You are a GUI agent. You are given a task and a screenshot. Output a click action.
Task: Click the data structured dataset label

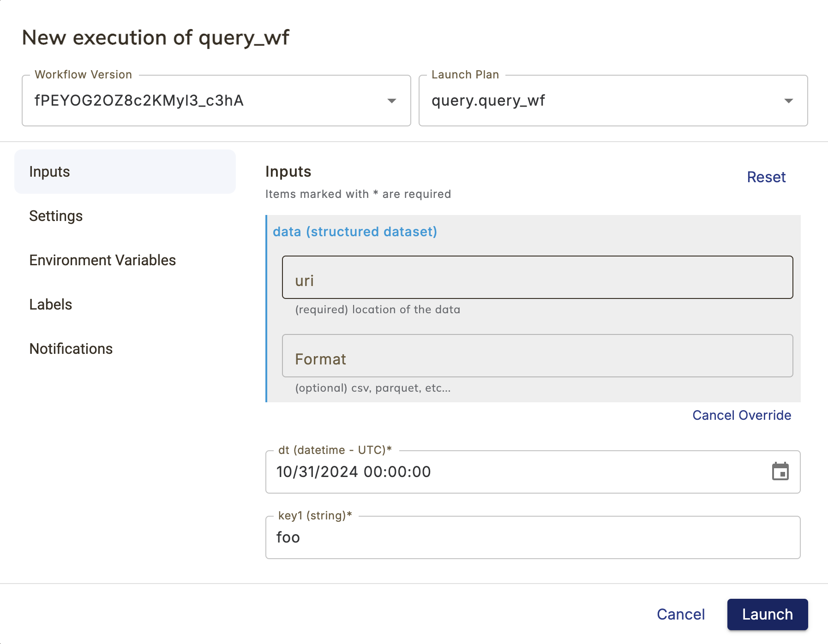coord(354,232)
